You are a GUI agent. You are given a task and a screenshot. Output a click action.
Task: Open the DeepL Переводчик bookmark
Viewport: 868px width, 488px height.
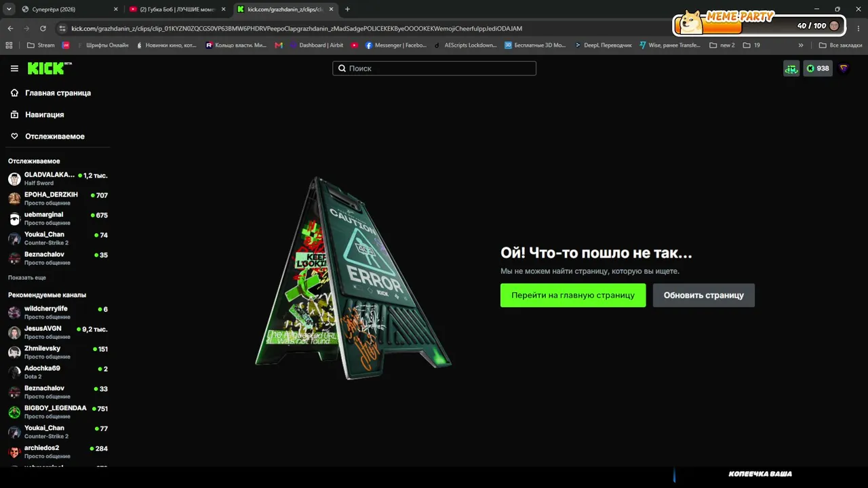pos(603,45)
